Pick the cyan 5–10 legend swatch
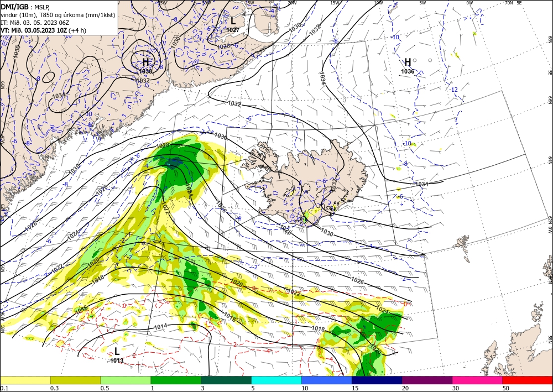The height and width of the screenshot is (392, 553). pos(276,380)
